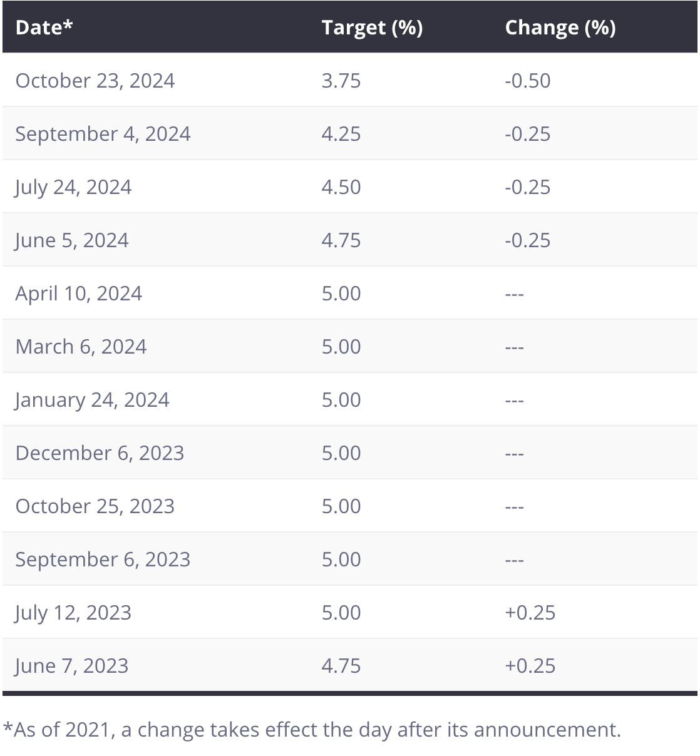
Task: Click the Target (%) column header
Action: 372,28
